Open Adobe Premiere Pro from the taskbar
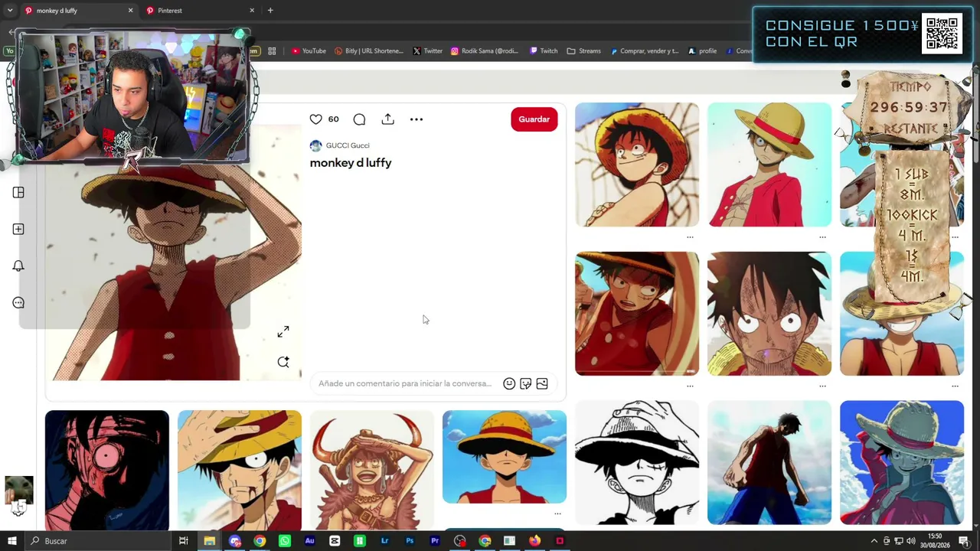 [x=435, y=541]
